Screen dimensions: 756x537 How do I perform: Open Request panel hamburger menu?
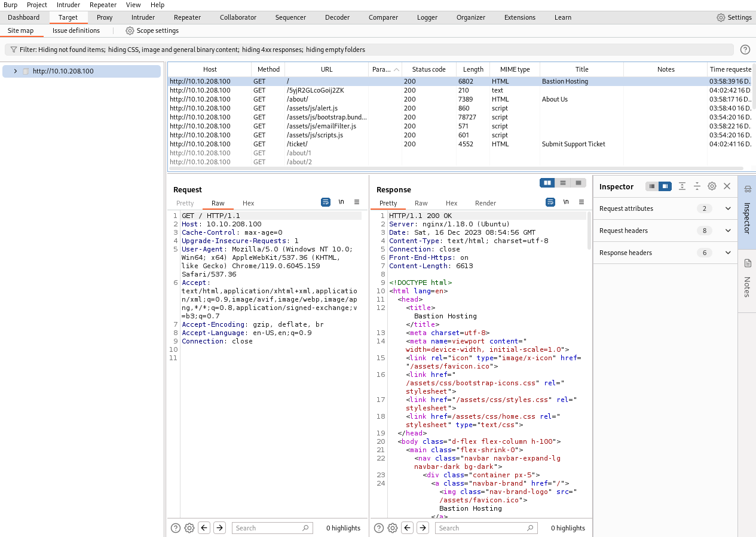point(357,202)
